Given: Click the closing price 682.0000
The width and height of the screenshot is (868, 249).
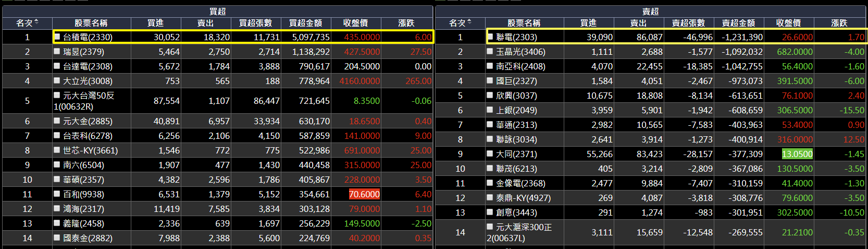Looking at the screenshot, I should click(x=795, y=52).
